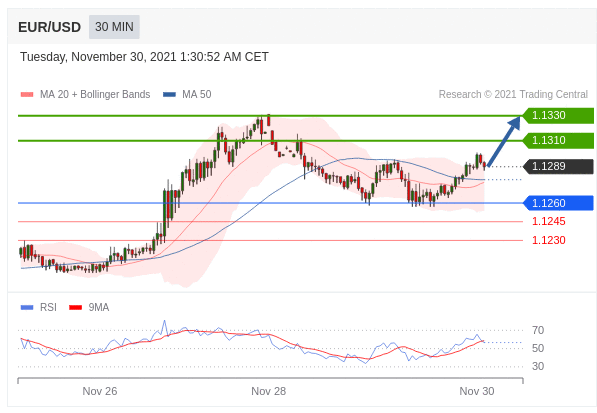
Task: Click the Nov 30 date axis label
Action: [477, 391]
